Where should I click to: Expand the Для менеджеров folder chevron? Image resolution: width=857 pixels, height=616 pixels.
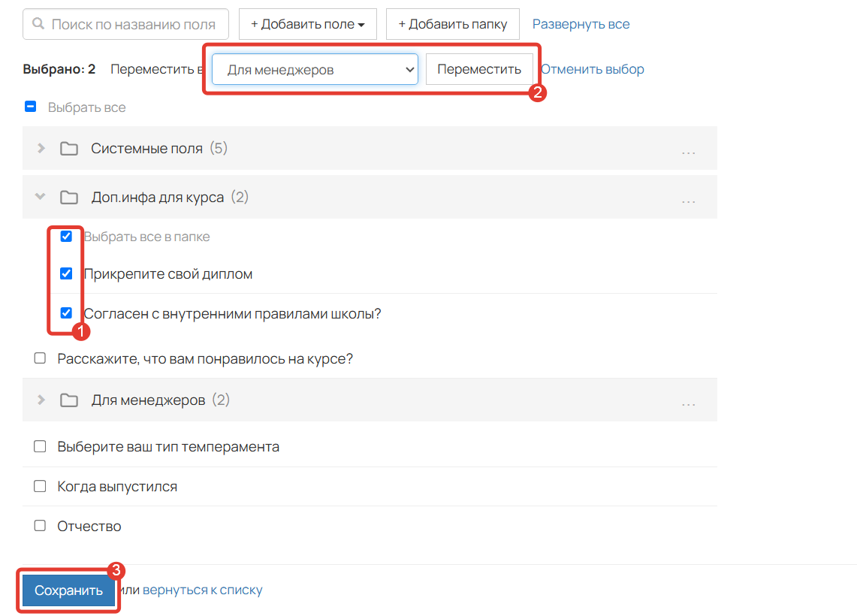(x=41, y=400)
